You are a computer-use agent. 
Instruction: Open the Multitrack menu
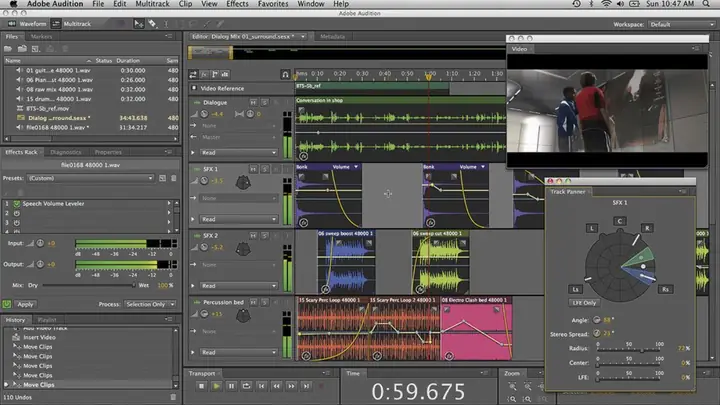(x=152, y=4)
